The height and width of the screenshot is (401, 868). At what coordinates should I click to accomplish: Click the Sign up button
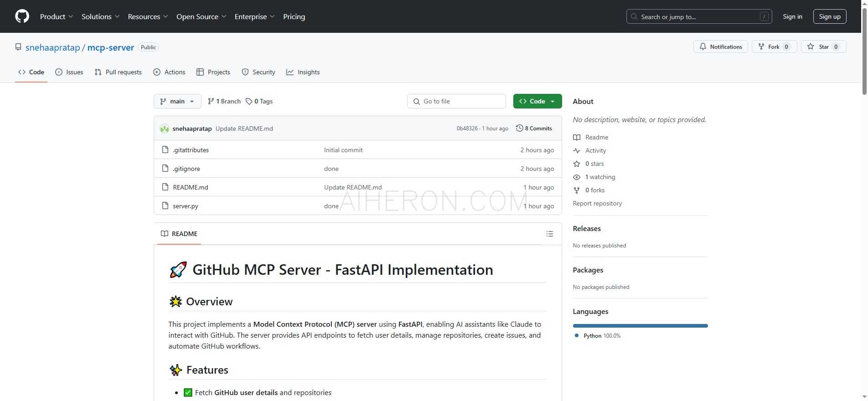click(x=830, y=16)
